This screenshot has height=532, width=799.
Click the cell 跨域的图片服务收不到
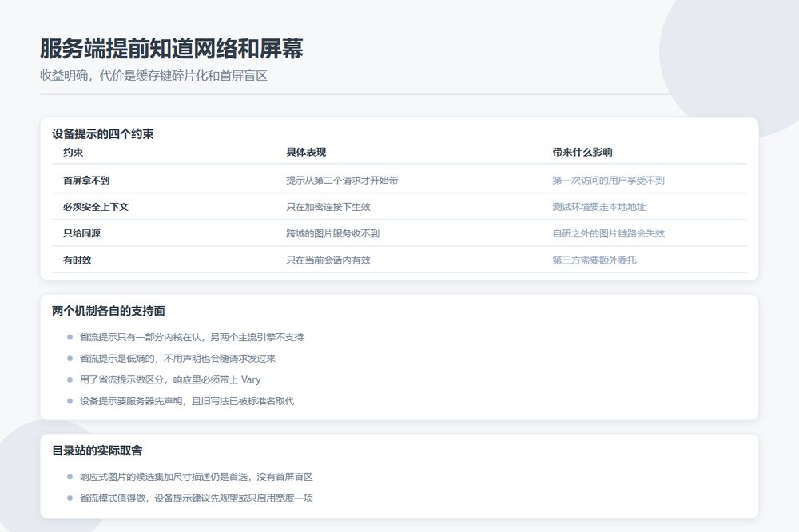coord(332,233)
